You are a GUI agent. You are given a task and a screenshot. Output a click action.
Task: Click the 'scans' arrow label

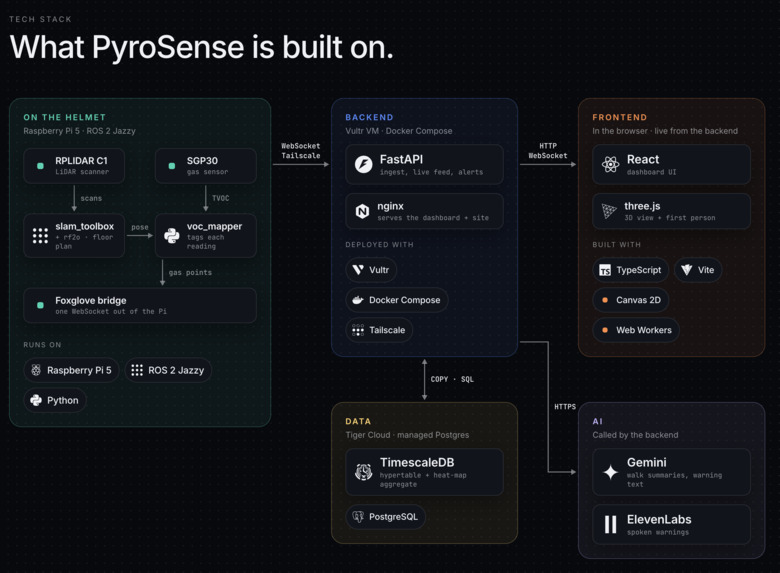tap(91, 198)
